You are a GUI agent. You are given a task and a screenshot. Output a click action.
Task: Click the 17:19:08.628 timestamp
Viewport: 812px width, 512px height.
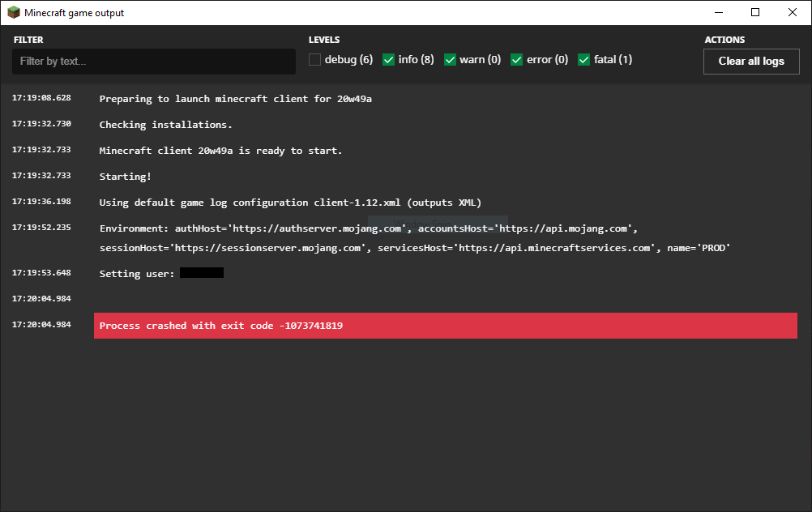[x=41, y=98]
